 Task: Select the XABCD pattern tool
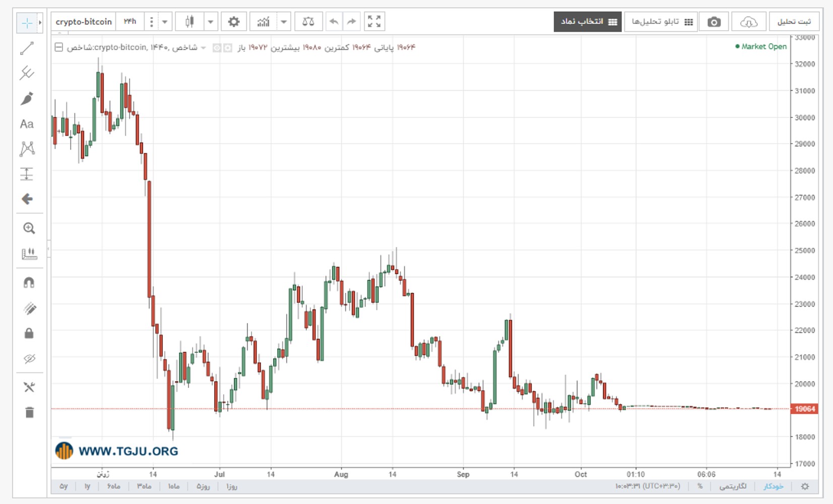[x=27, y=149]
